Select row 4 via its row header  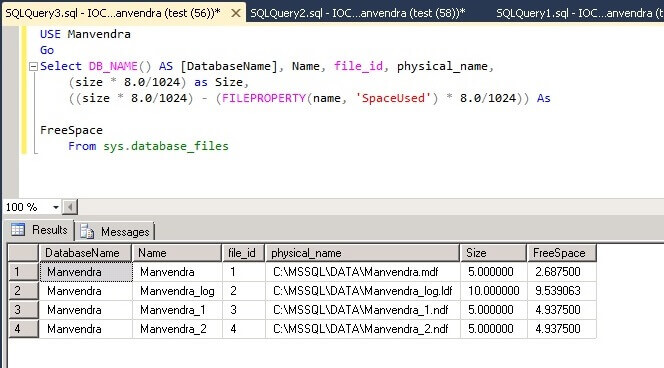tap(23, 329)
